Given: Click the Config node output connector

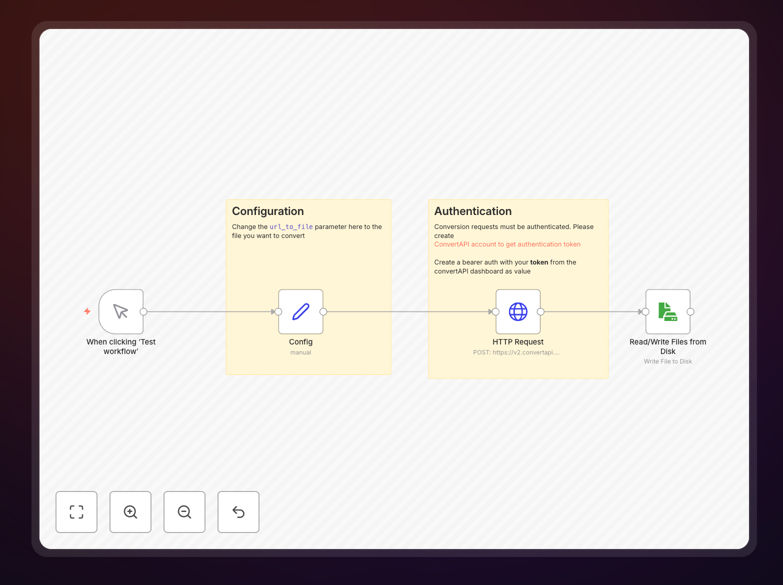Looking at the screenshot, I should [323, 312].
